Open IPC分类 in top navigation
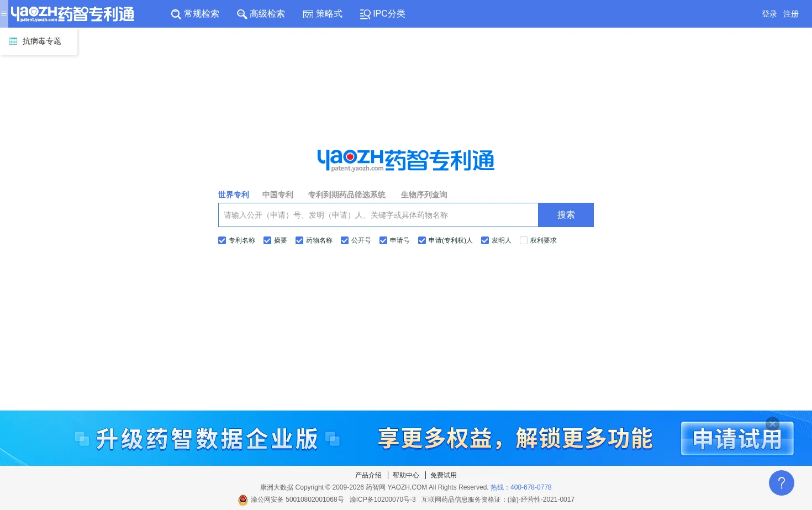 pyautogui.click(x=389, y=14)
